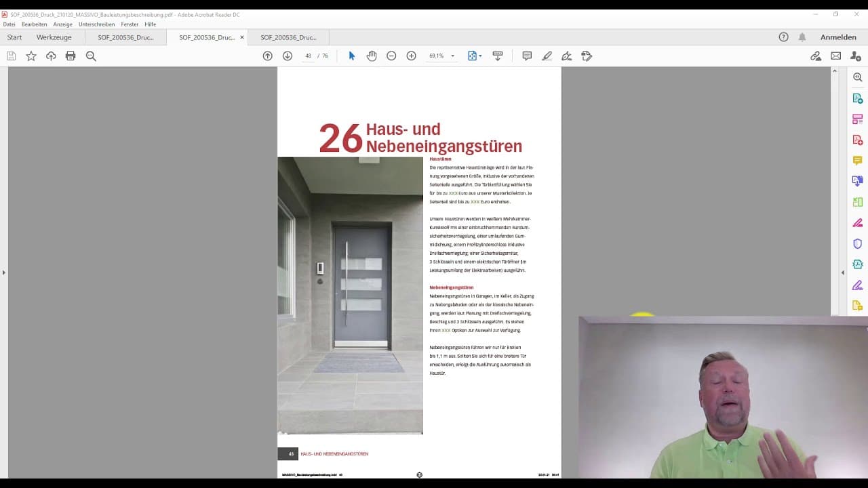Click the scrolling mode icon
This screenshot has height=488, width=868.
click(498, 56)
